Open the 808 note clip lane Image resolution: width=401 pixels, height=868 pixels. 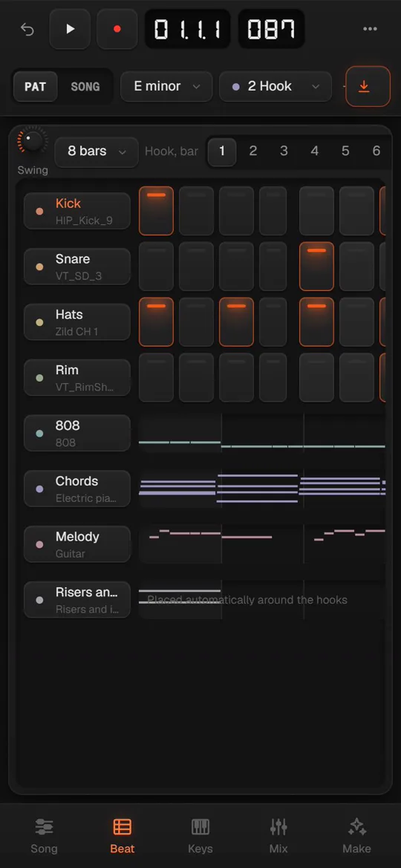pyautogui.click(x=262, y=433)
